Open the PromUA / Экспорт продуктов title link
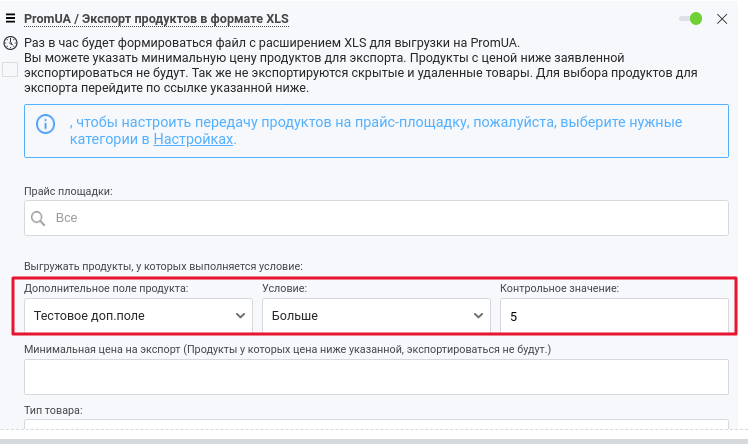The height and width of the screenshot is (444, 748). tap(156, 19)
